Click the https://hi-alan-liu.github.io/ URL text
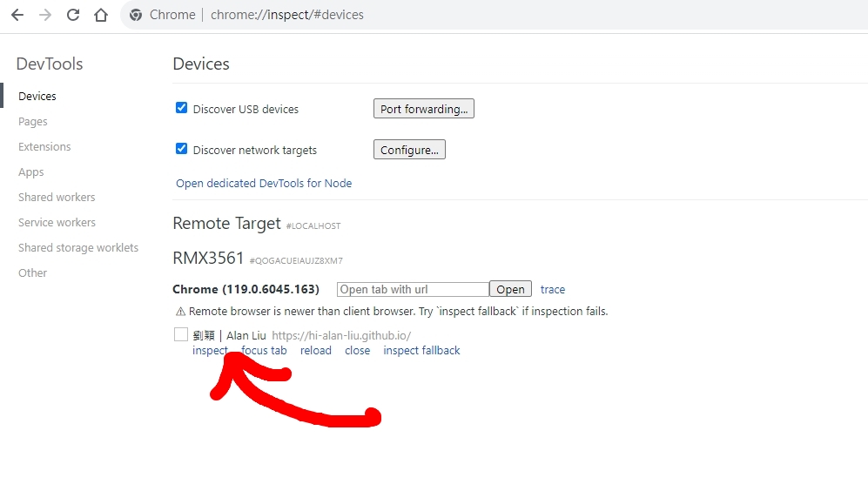The width and height of the screenshot is (868, 491). point(341,335)
